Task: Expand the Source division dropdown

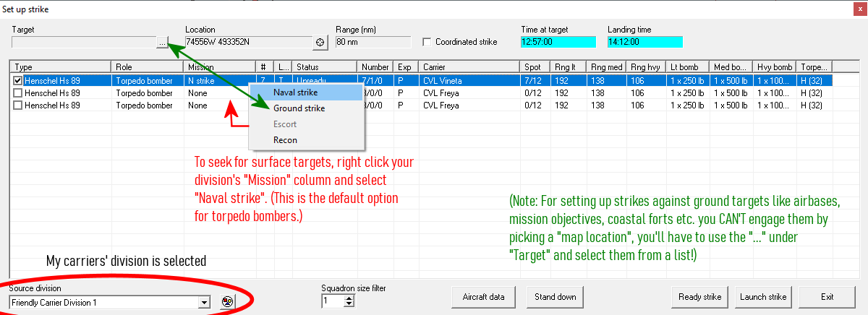Action: [x=205, y=303]
